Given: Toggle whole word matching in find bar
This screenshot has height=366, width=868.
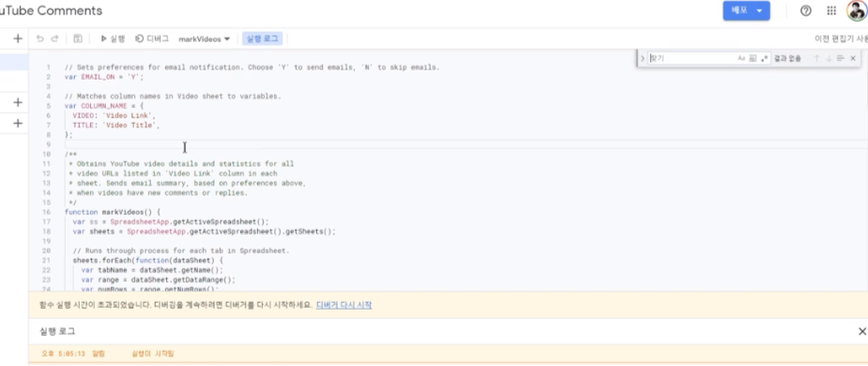Looking at the screenshot, I should (x=753, y=58).
